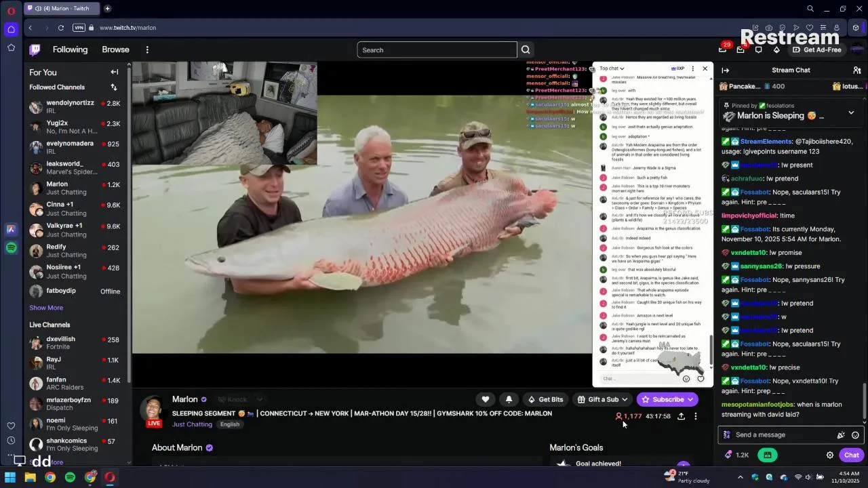Open the Top chat dropdown in overlay
This screenshot has width=868, height=488.
coord(612,68)
